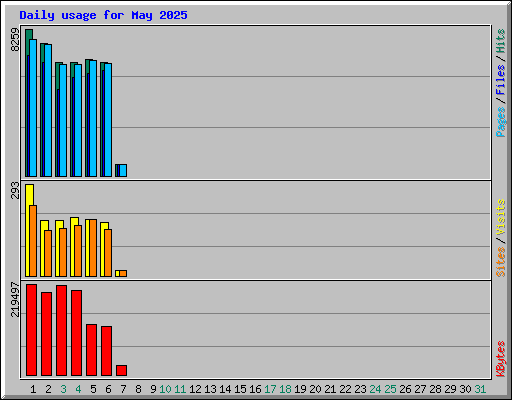
Task: Click day 30 on the x-axis
Action: [x=465, y=389]
